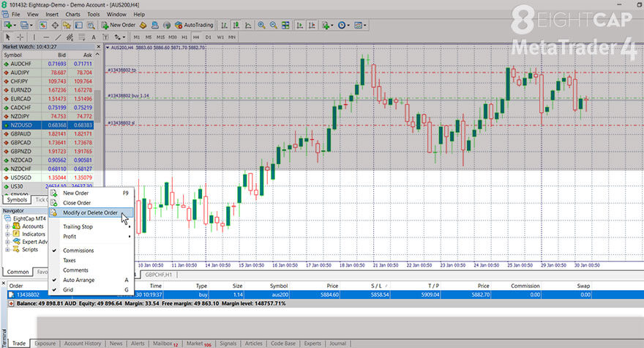Enable Comments column in context menu
The image size is (644, 348).
(75, 270)
